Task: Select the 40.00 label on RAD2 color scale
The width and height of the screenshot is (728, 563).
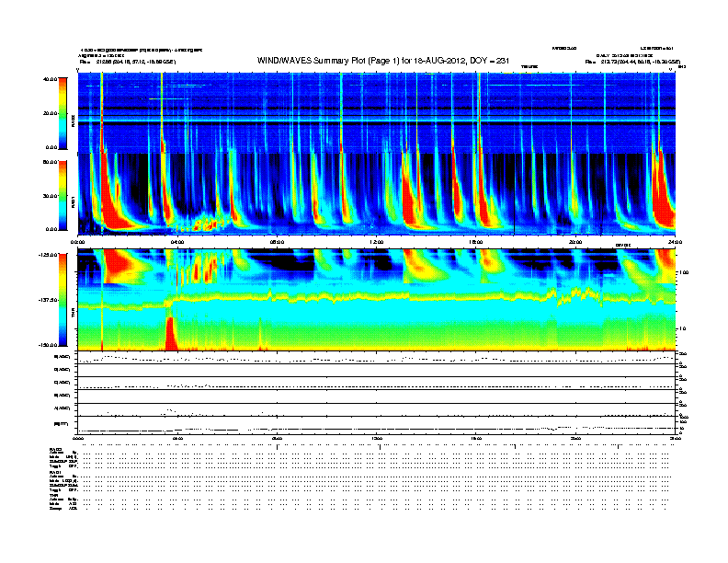Action: pos(50,79)
